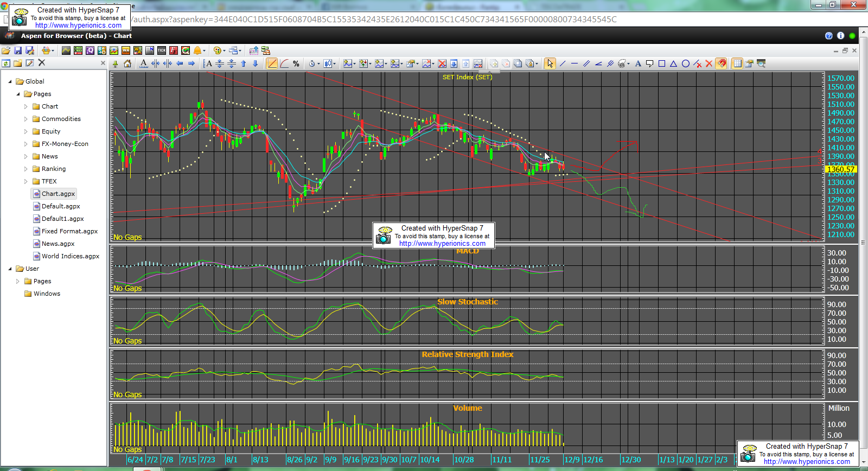Click the help question mark button
Image resolution: width=868 pixels, height=471 pixels.
pyautogui.click(x=828, y=36)
